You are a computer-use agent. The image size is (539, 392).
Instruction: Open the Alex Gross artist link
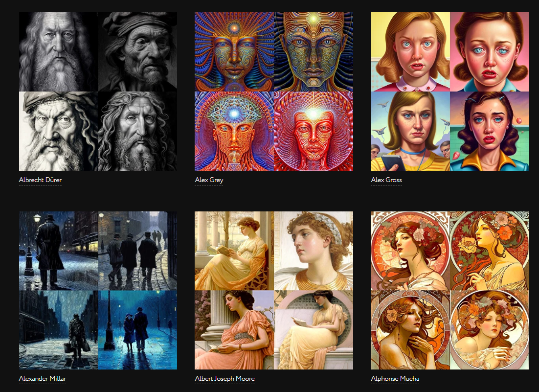pyautogui.click(x=386, y=180)
